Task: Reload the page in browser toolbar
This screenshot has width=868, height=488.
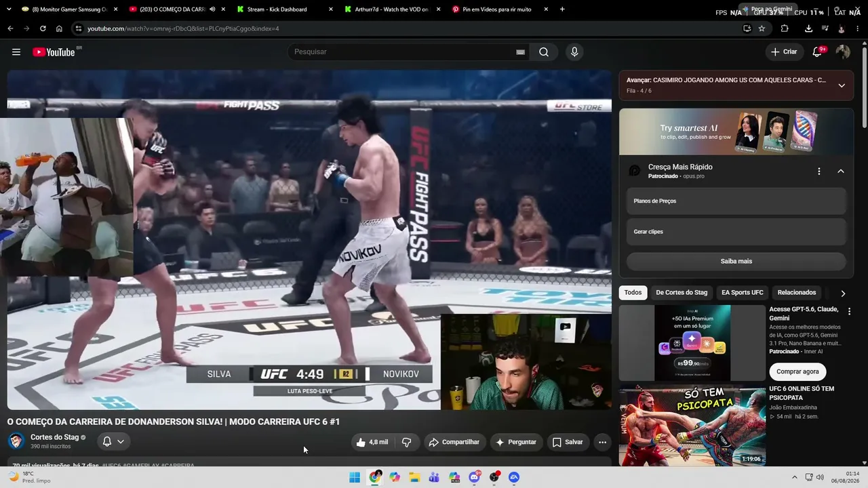Action: (x=43, y=28)
